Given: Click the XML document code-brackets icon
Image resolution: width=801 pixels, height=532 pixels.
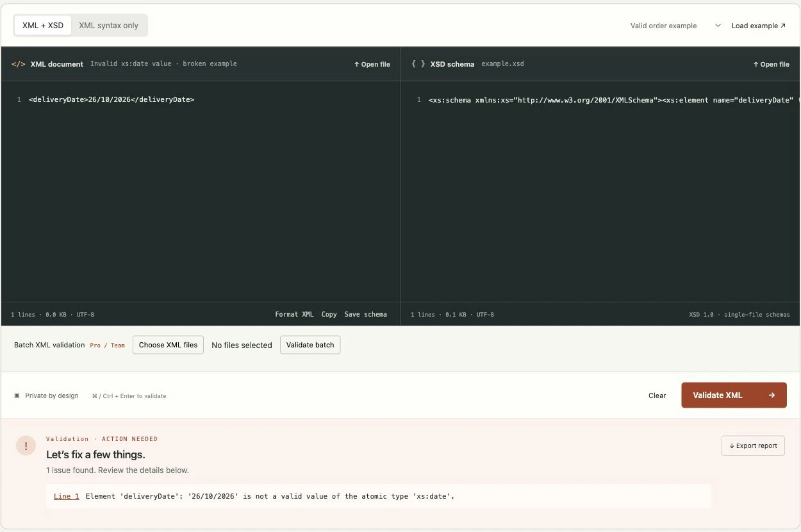Looking at the screenshot, I should coord(19,64).
